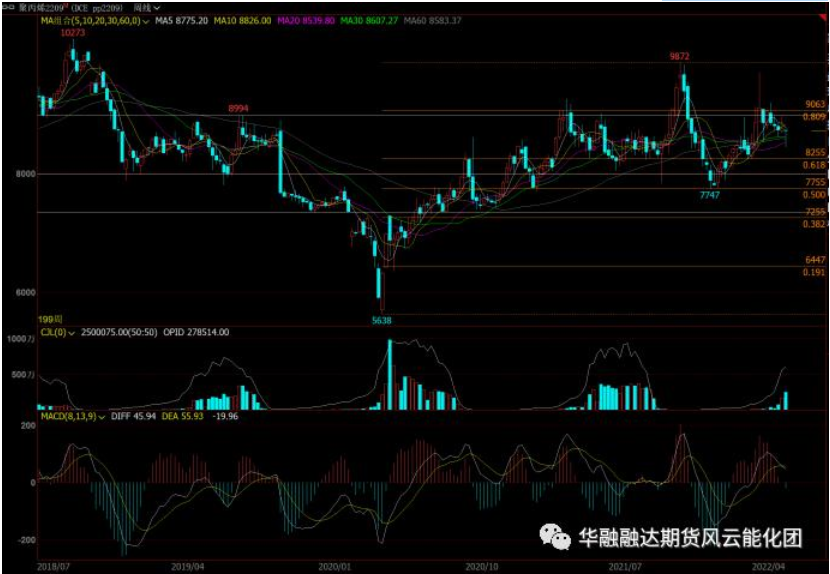Image resolution: width=830 pixels, height=574 pixels.
Task: Click the MA5 8775.20 value
Action: click(181, 21)
